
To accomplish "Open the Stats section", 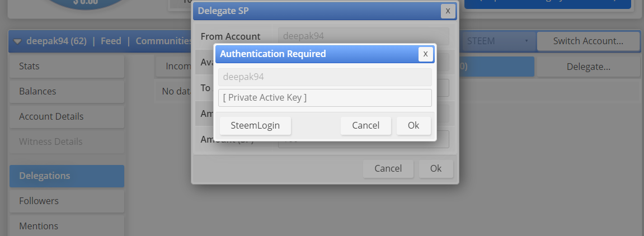I will coord(67,67).
